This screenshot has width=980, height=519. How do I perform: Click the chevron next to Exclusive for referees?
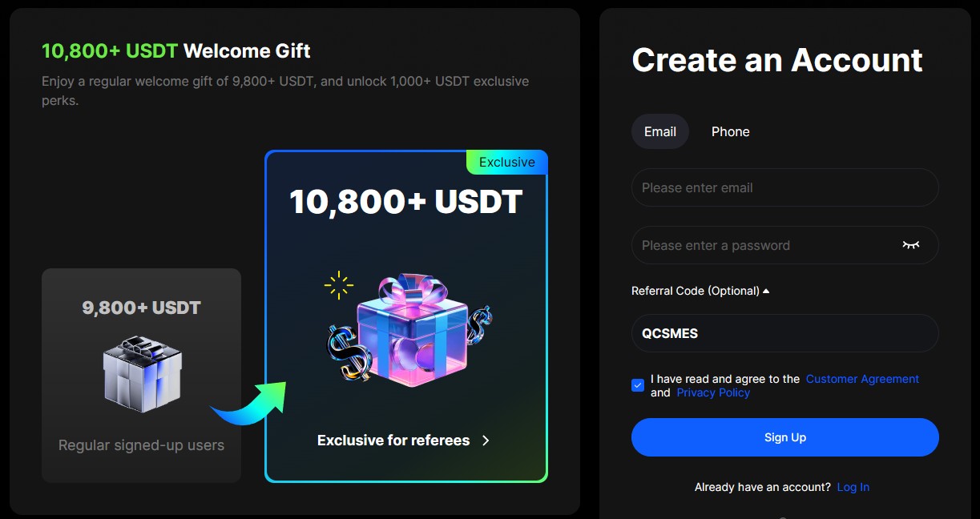(486, 441)
